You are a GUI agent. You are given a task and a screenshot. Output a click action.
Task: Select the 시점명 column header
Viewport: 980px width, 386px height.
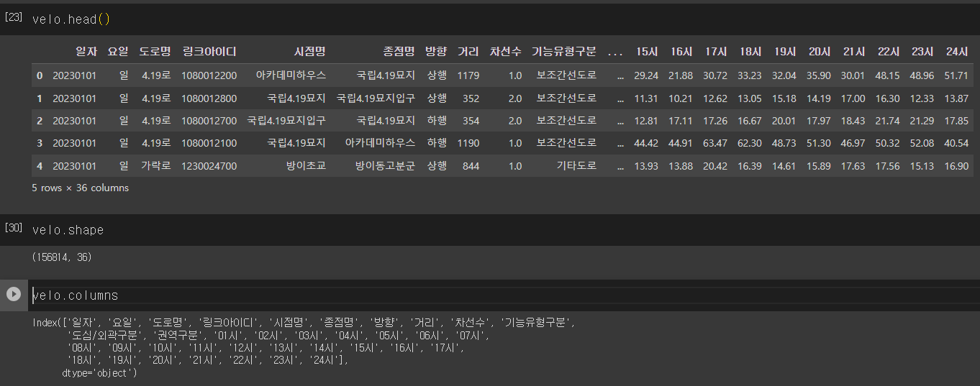310,52
